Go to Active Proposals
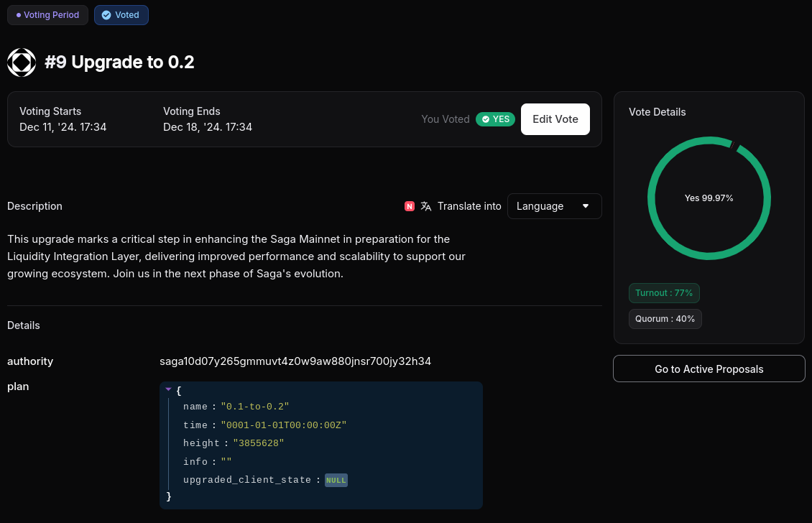Screen dimensions: 812x523 709,369
